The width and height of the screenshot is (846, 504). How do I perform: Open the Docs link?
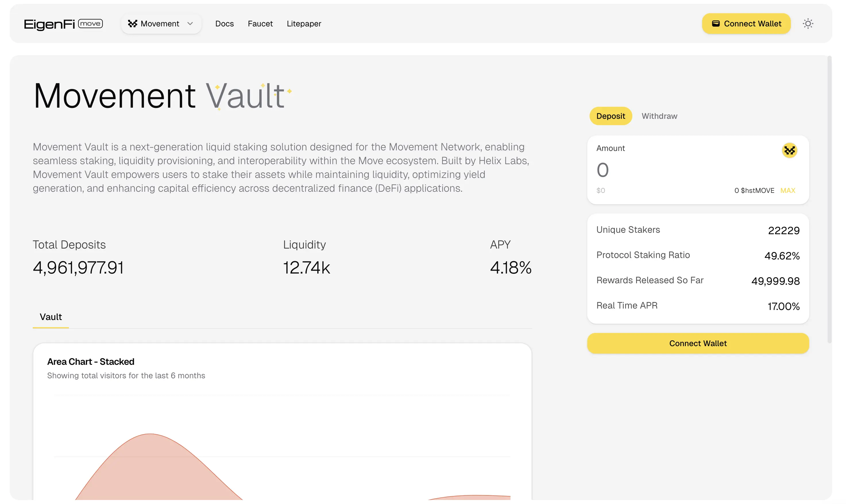(225, 24)
